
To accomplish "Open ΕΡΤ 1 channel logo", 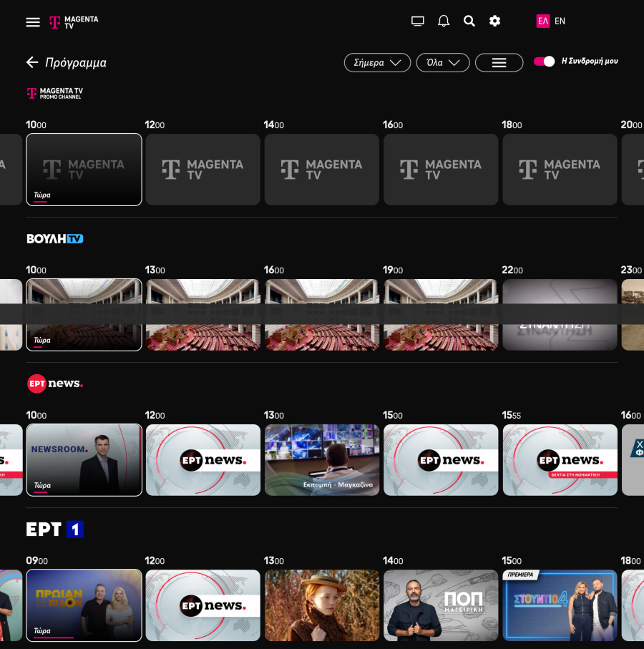I will 55,530.
